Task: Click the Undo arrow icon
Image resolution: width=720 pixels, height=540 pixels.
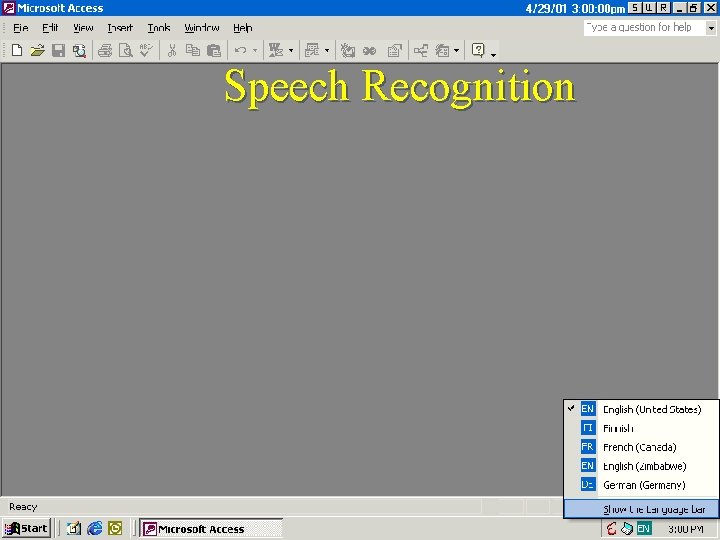Action: (241, 50)
